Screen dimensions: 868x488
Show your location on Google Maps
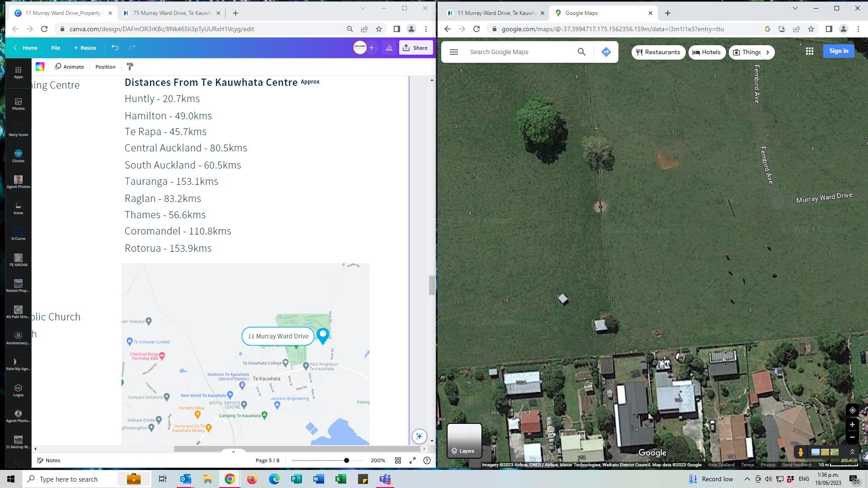pos(852,410)
